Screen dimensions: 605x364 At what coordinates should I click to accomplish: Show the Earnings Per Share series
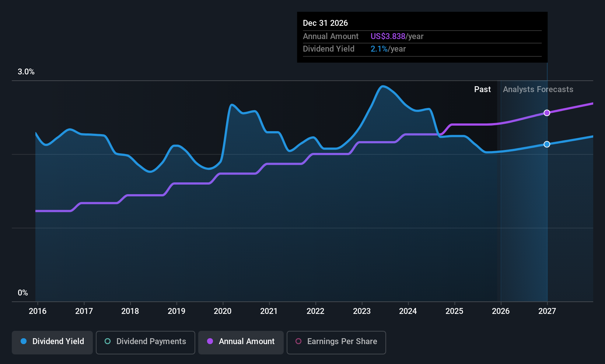[x=336, y=342]
